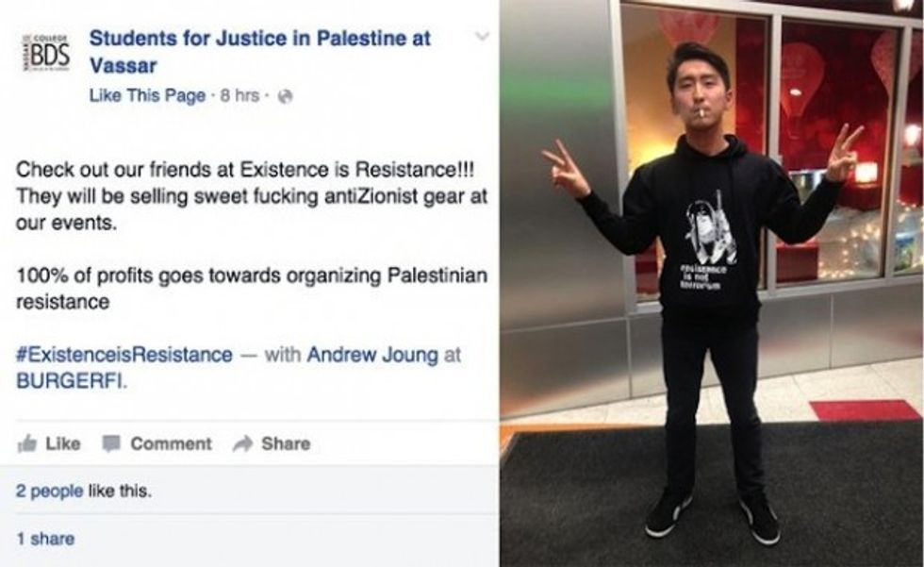View the 2 people who liked
The height and width of the screenshot is (567, 924).
click(x=49, y=491)
